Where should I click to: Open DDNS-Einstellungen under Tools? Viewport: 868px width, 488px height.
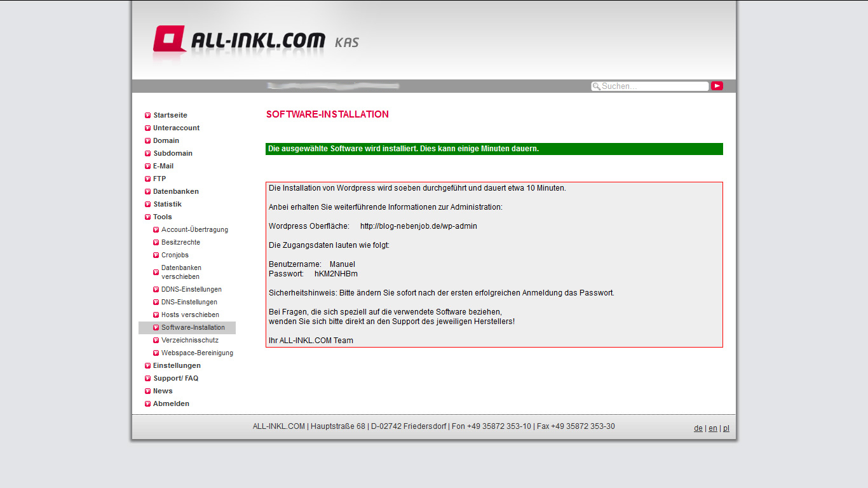point(191,289)
